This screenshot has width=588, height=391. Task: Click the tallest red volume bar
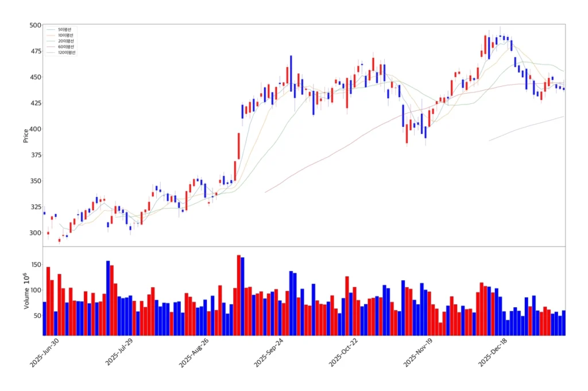(239, 295)
